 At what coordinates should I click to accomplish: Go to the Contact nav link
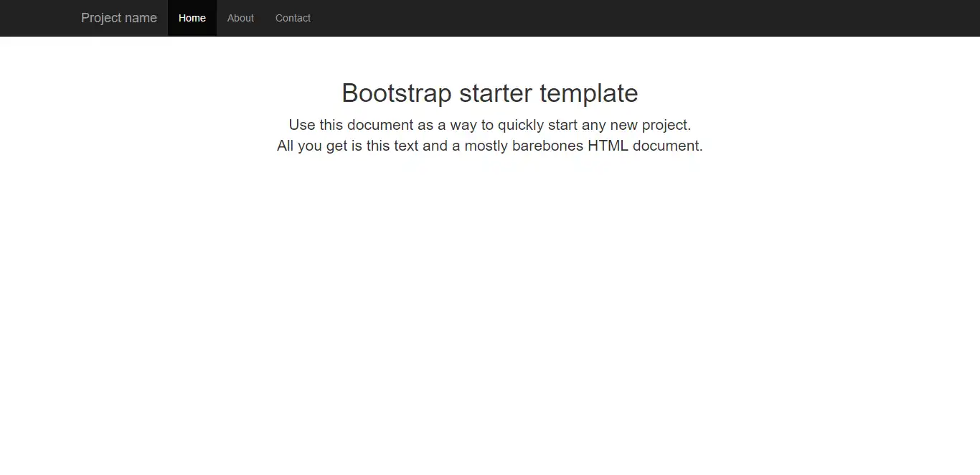pos(293,18)
